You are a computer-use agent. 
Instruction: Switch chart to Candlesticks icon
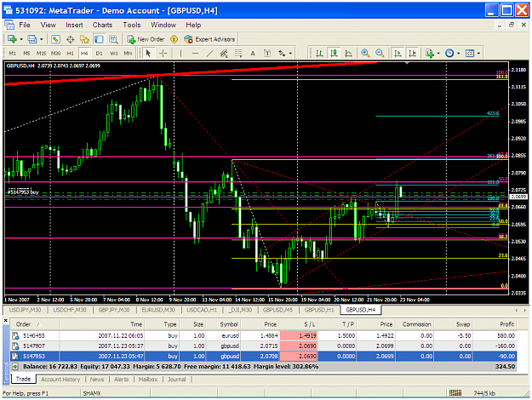334,54
